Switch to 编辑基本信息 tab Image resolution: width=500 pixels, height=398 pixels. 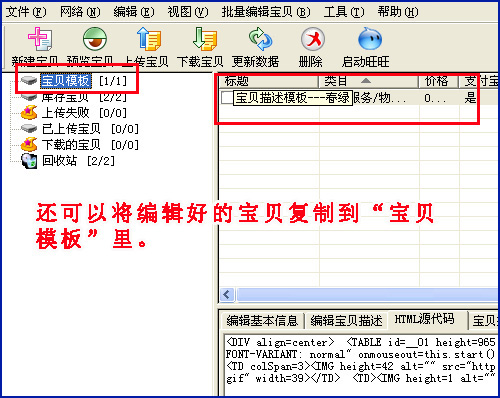[x=262, y=321]
